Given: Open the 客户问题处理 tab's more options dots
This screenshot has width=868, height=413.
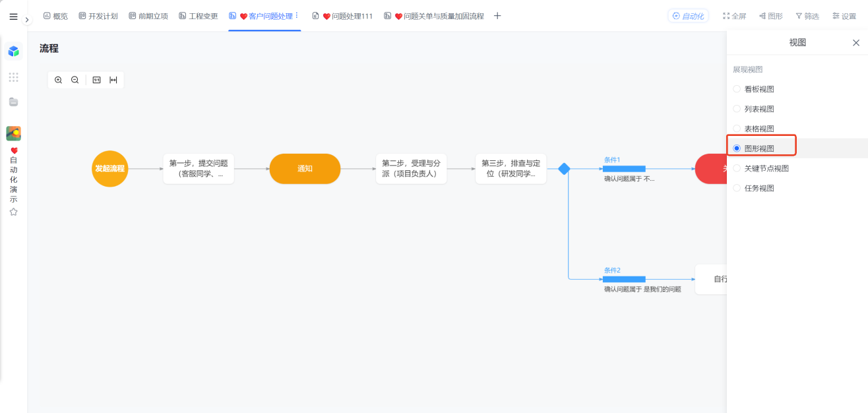Looking at the screenshot, I should coord(297,16).
